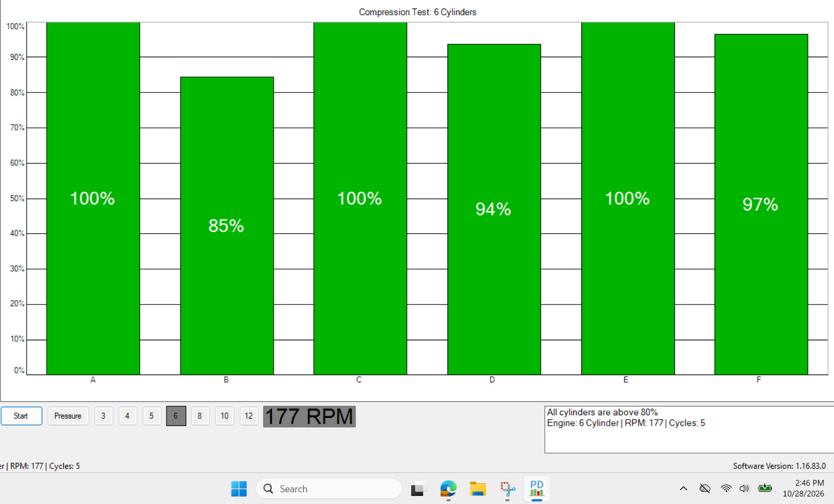The width and height of the screenshot is (834, 504).
Task: Open the Task View icon
Action: point(419,488)
